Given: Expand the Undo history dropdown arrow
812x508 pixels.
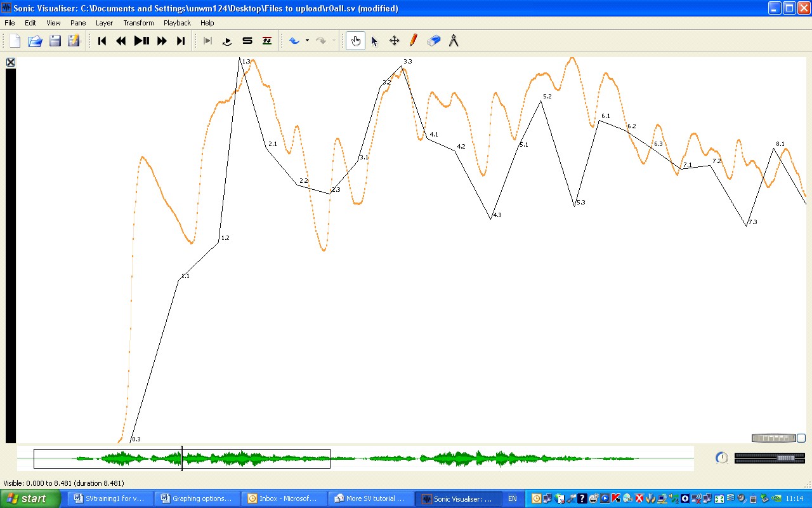Looking at the screenshot, I should 307,41.
